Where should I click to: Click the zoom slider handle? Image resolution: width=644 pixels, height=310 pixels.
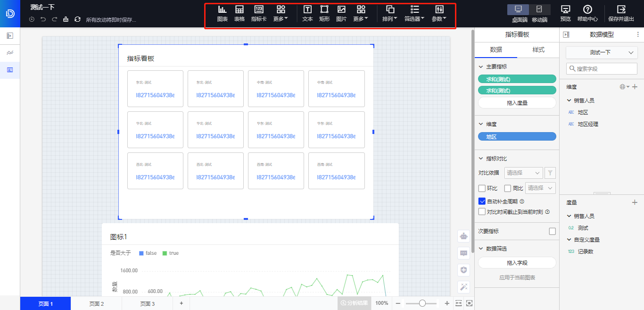point(422,303)
